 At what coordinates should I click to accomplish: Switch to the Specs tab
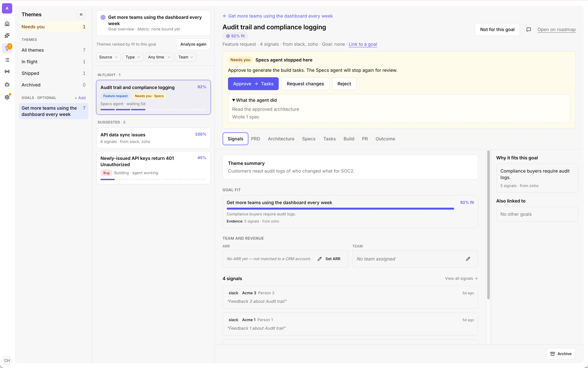tap(309, 139)
